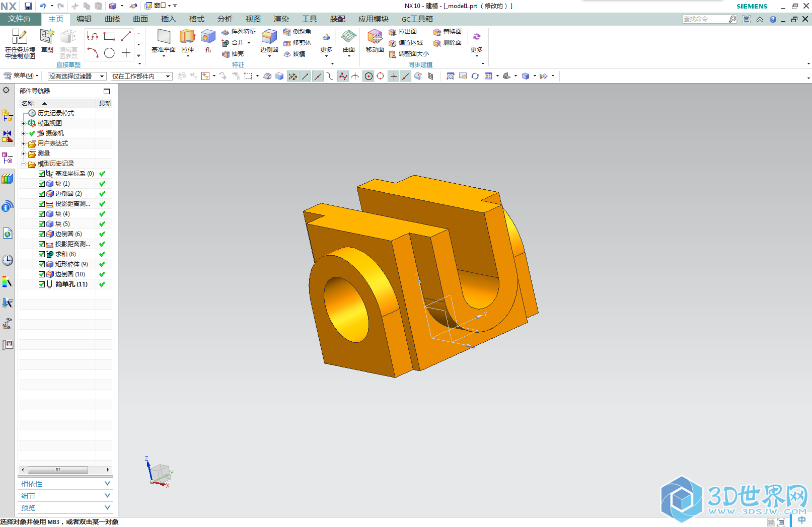Click the Delete Face (删除面) tool
The height and width of the screenshot is (527, 812).
pos(448,43)
